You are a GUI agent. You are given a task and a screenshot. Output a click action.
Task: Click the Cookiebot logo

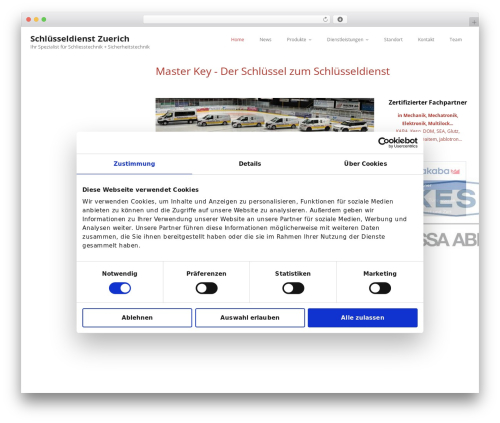coord(398,142)
